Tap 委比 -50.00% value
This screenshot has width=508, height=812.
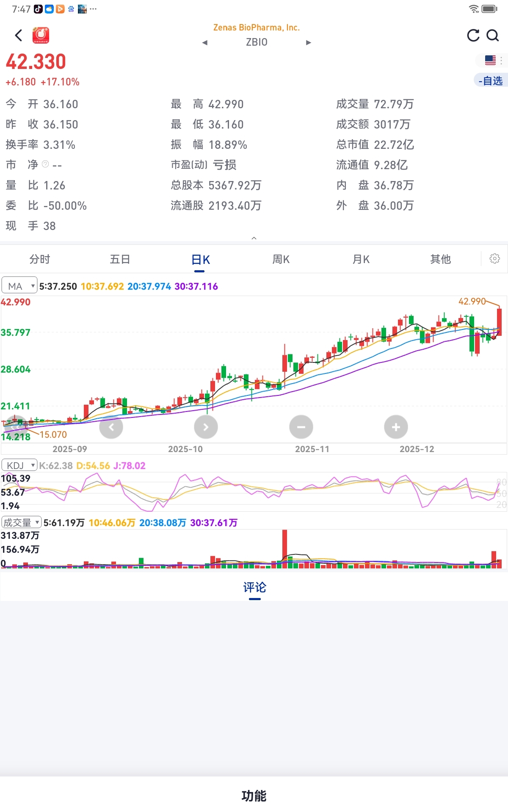65,206
